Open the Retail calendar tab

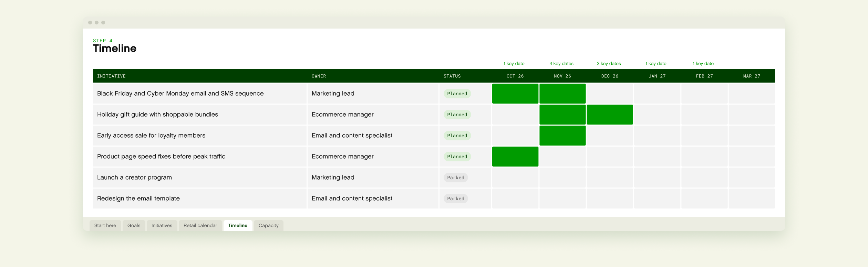tap(200, 225)
